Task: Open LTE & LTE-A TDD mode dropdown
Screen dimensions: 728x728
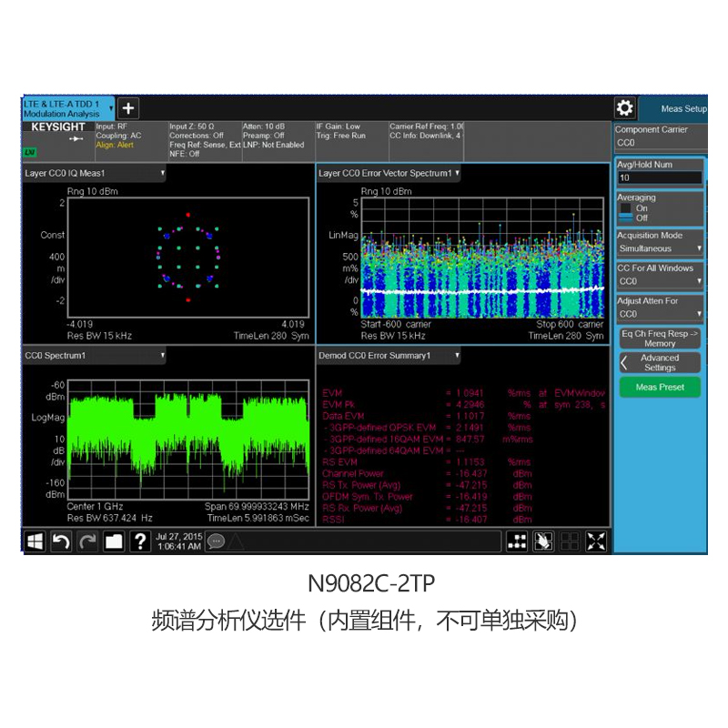Action: coord(111,108)
